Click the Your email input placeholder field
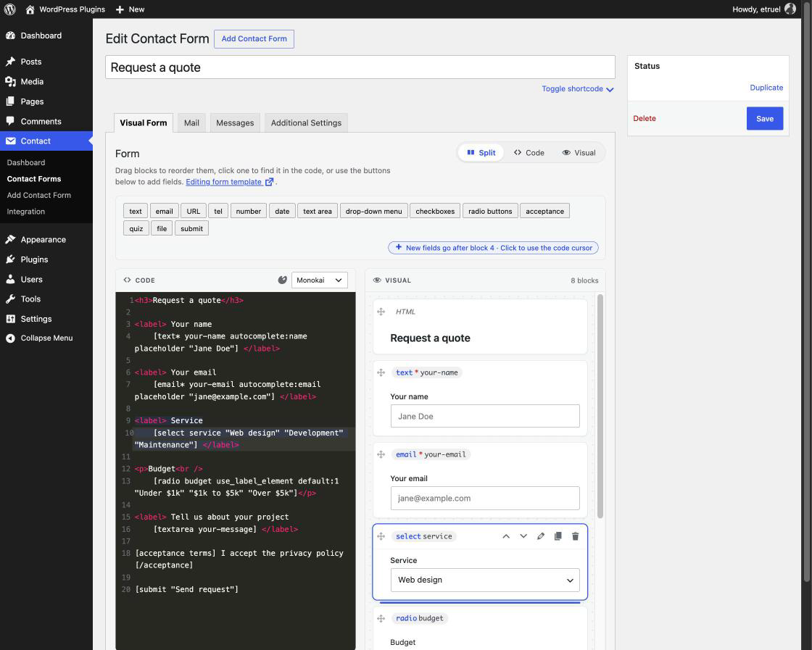The height and width of the screenshot is (650, 812). [485, 499]
